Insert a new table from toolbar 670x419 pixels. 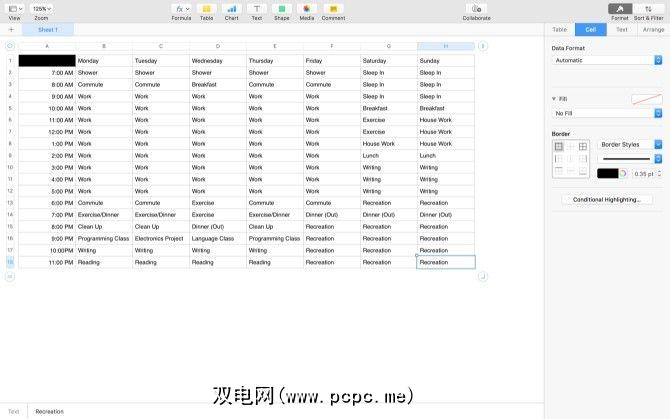tap(206, 9)
